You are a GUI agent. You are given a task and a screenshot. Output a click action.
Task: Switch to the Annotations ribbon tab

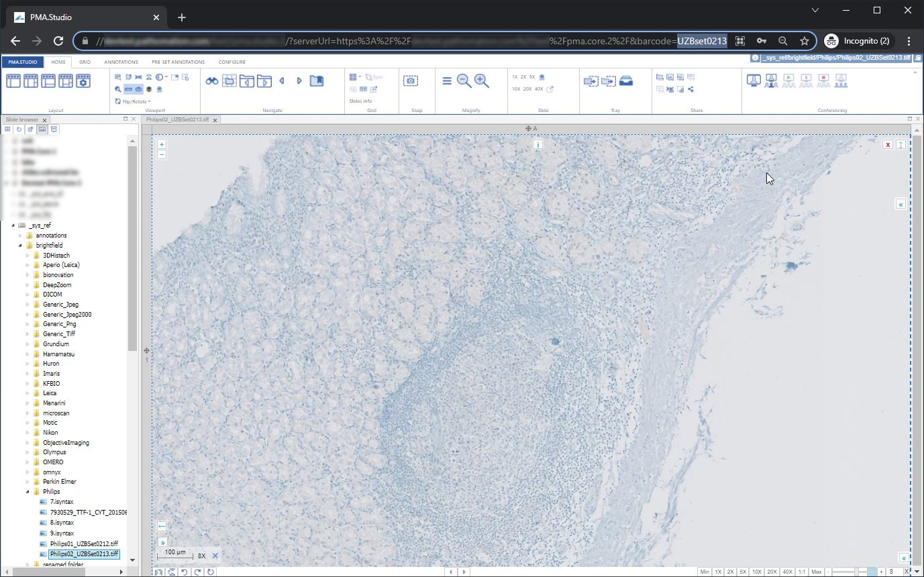pos(121,62)
